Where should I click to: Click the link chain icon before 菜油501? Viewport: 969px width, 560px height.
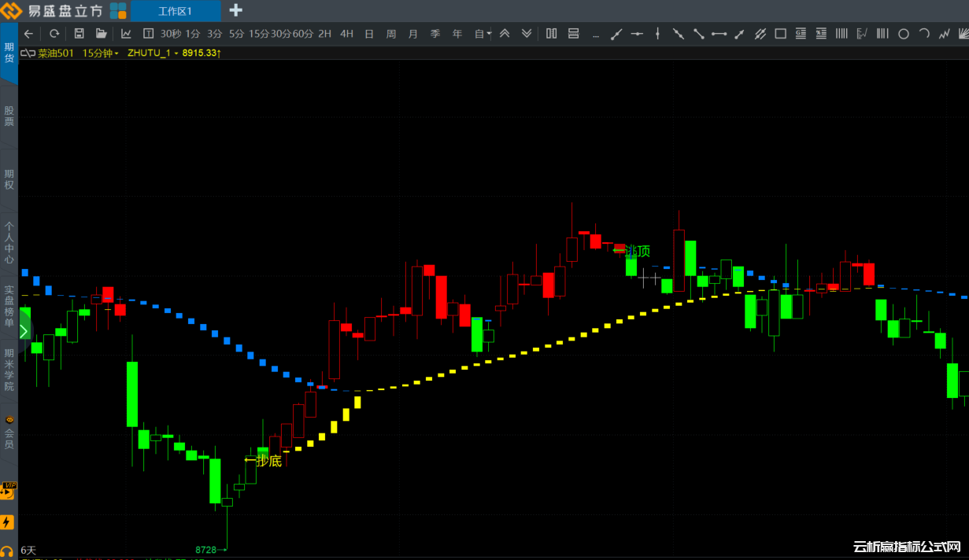click(x=28, y=53)
